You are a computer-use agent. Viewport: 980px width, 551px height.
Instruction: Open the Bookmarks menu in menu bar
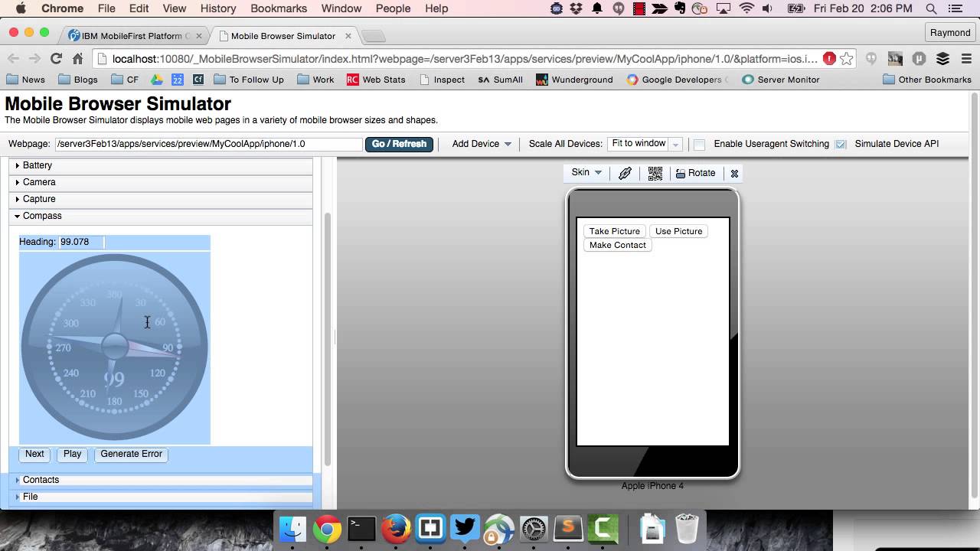click(278, 8)
